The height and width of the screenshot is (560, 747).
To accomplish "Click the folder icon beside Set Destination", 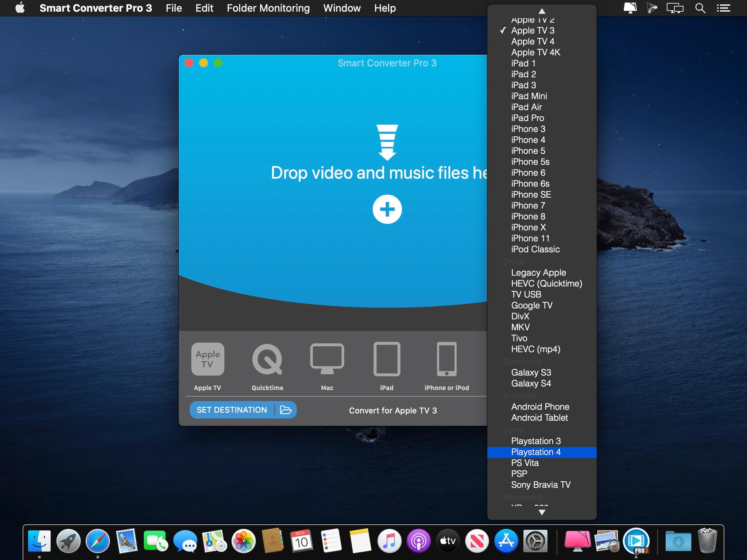I will (x=287, y=410).
